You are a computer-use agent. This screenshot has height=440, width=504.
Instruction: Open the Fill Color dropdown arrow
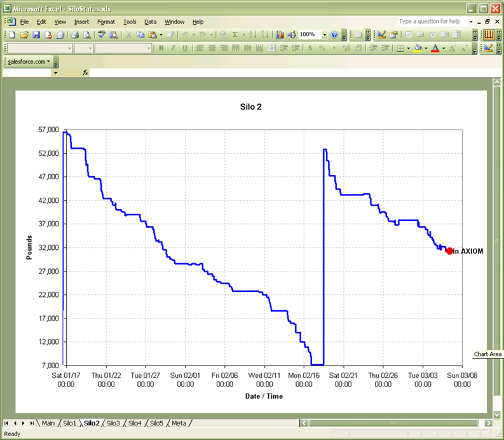pos(426,48)
